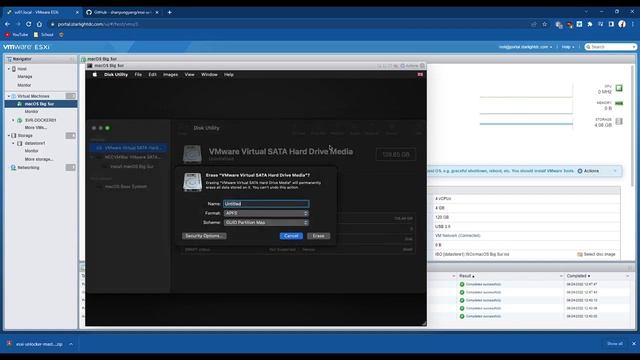
Task: Click Select disc image link
Action: (x=596, y=254)
